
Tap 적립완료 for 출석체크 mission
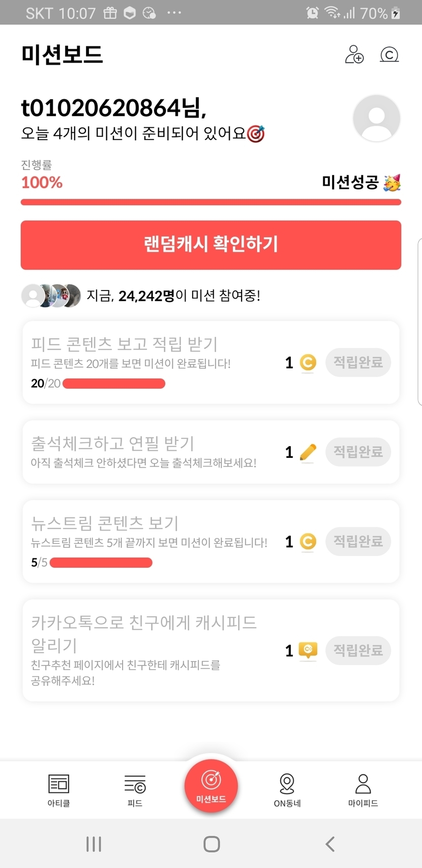click(x=358, y=452)
